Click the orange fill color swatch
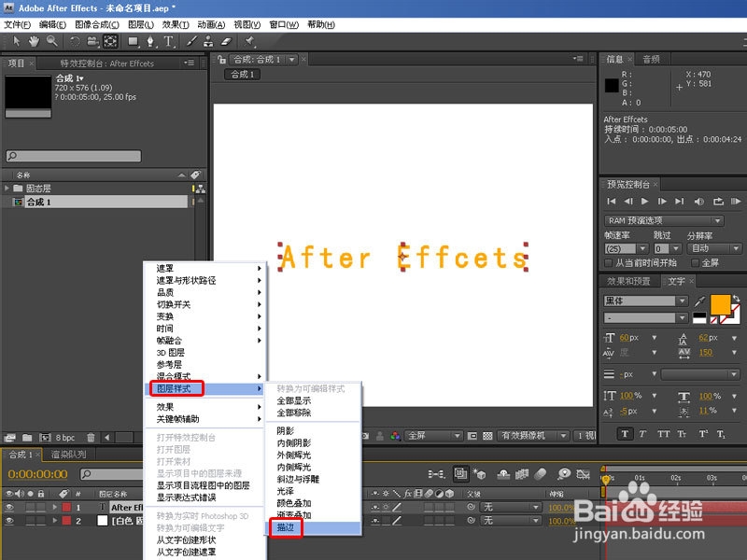This screenshot has height=560, width=747. click(x=720, y=305)
